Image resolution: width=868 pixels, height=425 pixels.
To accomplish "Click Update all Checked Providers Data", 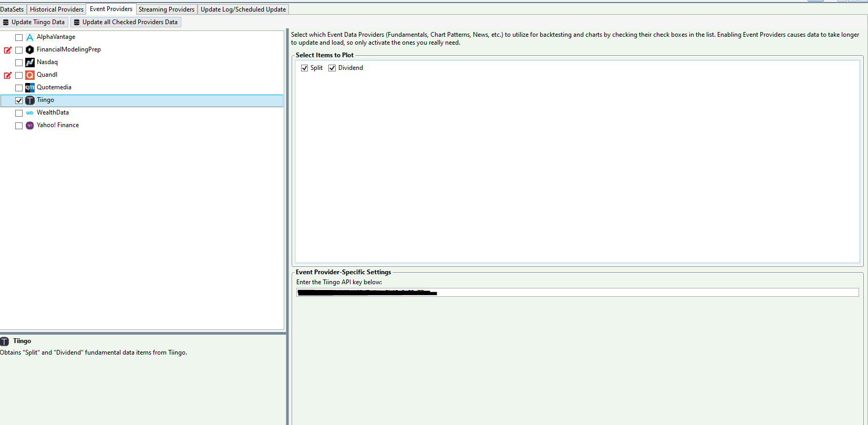I will 126,22.
